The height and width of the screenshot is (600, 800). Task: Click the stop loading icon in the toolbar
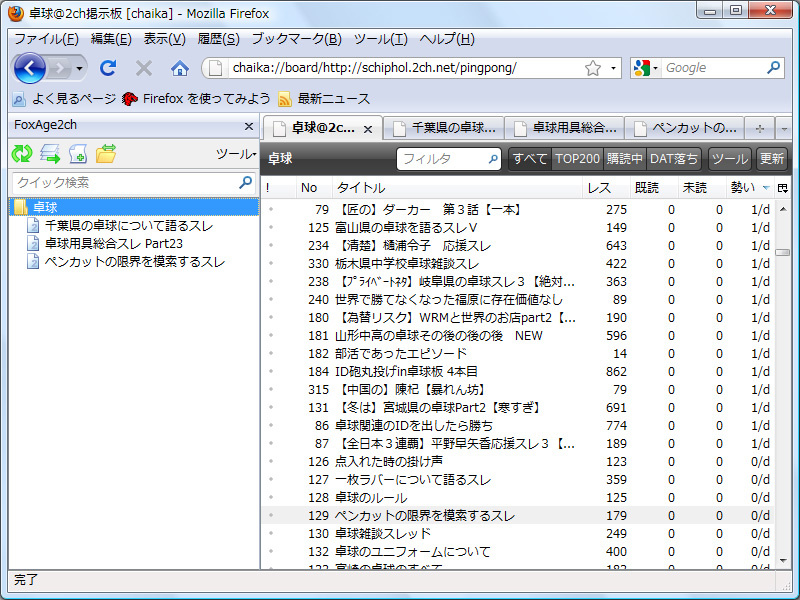point(141,68)
